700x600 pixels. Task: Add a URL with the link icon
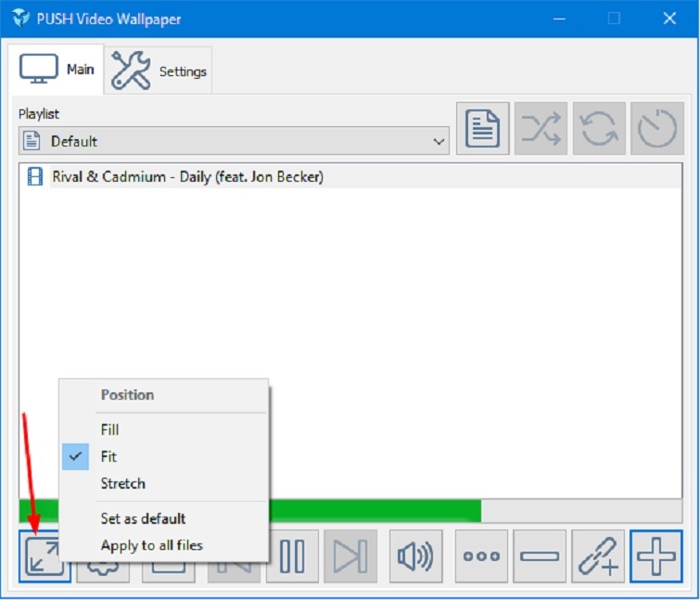coord(598,556)
